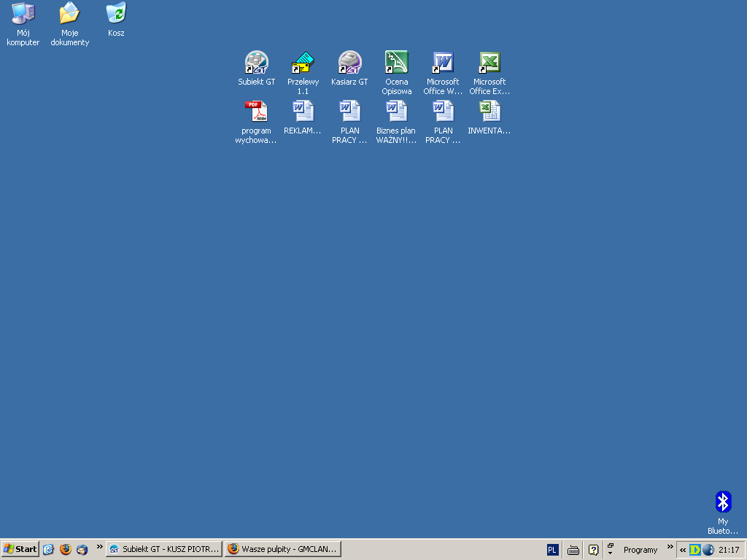Expand the Programy toolbar chevron

[670, 547]
